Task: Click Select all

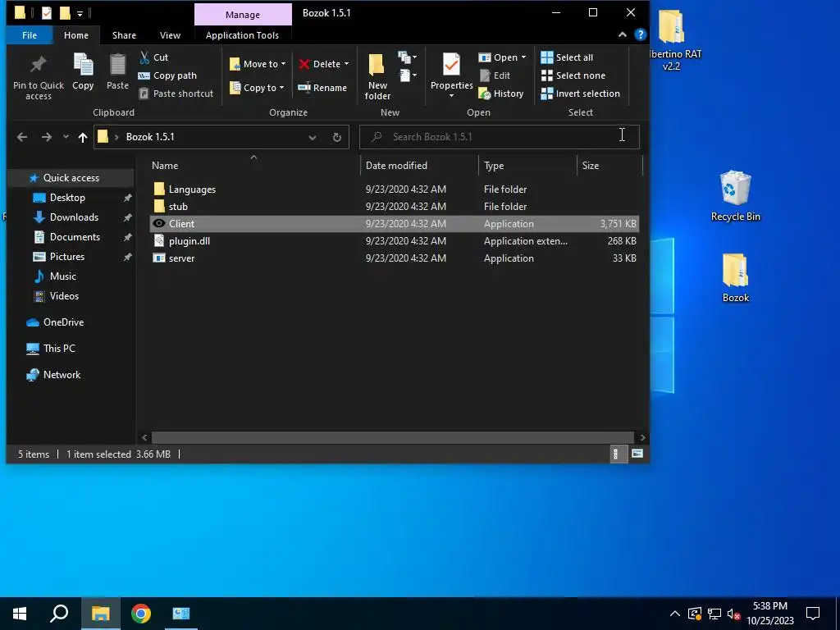Action: tap(567, 57)
